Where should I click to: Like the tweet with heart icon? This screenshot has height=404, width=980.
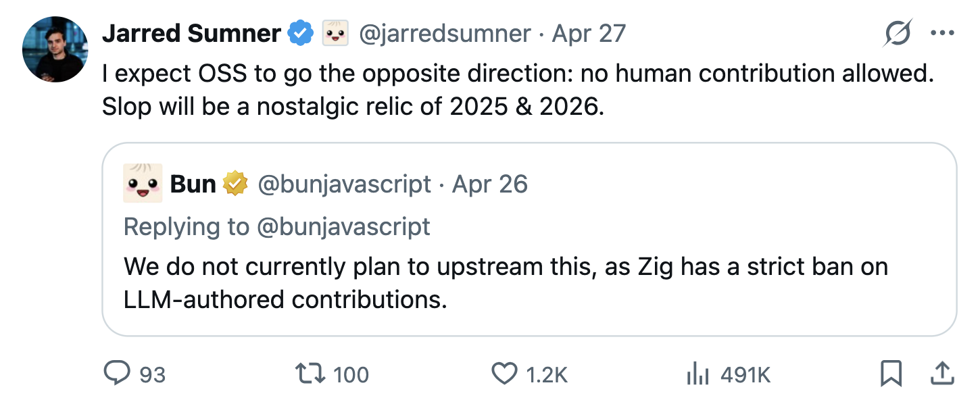click(x=504, y=373)
